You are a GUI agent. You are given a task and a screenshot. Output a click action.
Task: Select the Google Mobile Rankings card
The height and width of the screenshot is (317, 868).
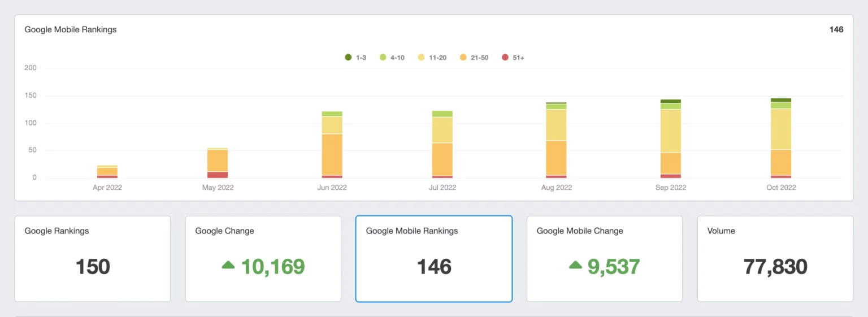(434, 259)
